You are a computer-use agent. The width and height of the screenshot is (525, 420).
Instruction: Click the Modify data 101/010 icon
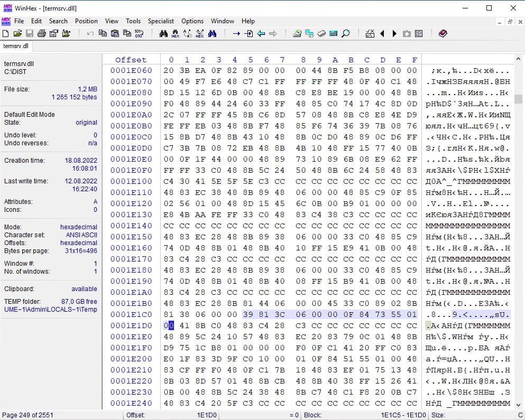click(139, 33)
